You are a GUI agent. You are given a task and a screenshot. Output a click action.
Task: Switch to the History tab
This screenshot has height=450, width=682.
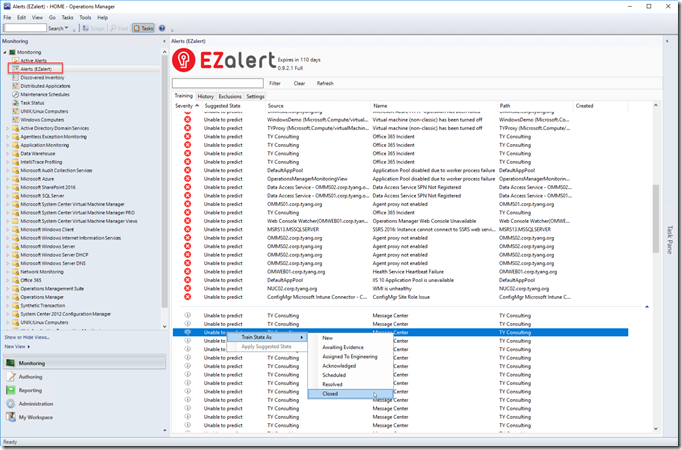(x=206, y=97)
